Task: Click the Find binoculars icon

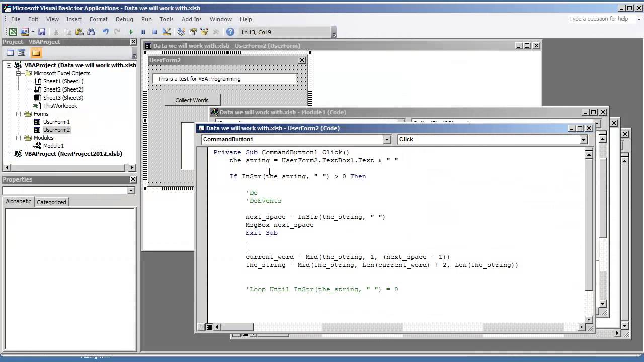Action: point(91,32)
